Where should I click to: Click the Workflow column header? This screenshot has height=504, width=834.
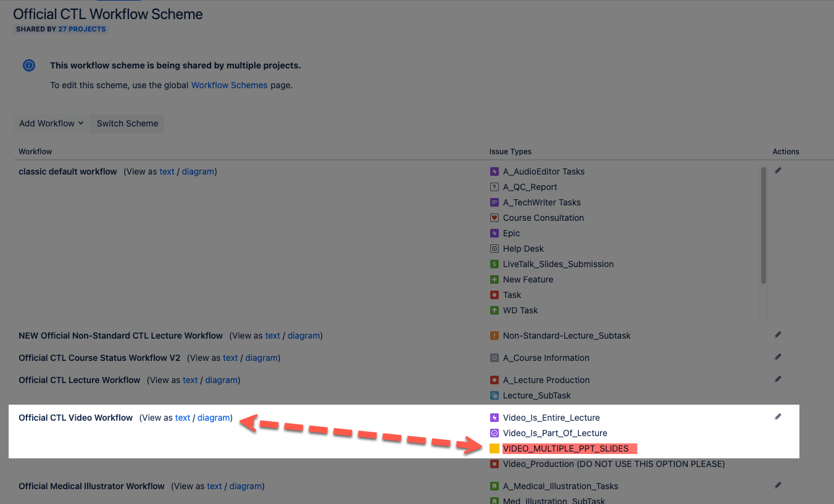click(x=35, y=151)
